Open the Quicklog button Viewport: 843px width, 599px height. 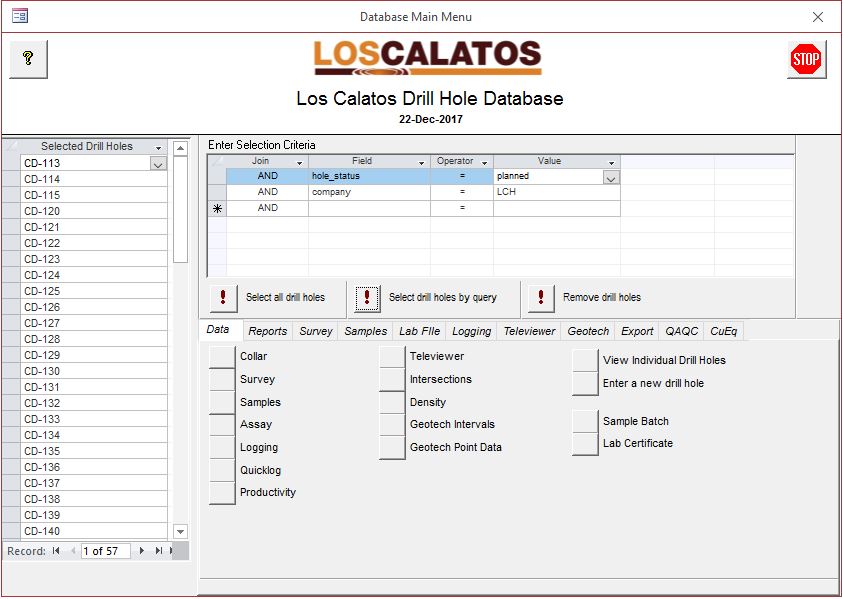(222, 470)
